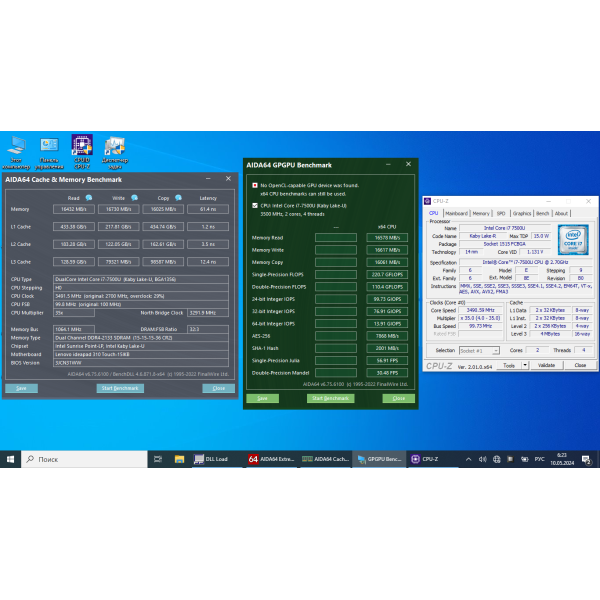The image size is (600, 600).
Task: Click the taskbar search box 'Поиск'
Action: [84, 459]
